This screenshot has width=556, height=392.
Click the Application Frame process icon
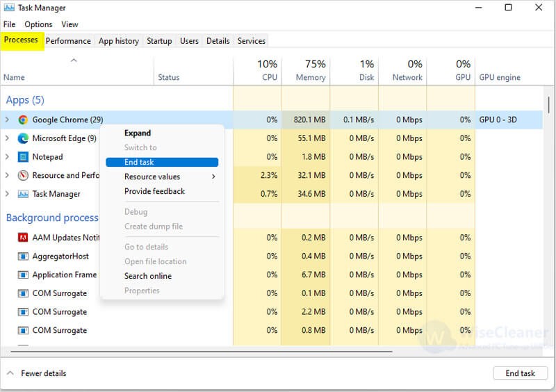click(23, 275)
